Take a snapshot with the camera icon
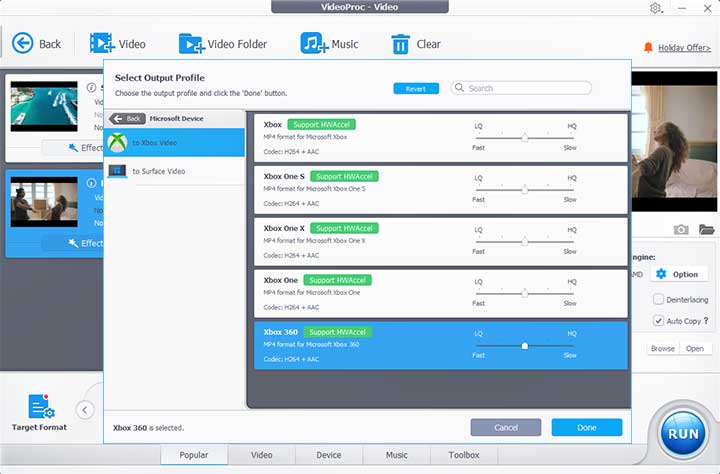Viewport: 720px width, 474px height. [681, 229]
